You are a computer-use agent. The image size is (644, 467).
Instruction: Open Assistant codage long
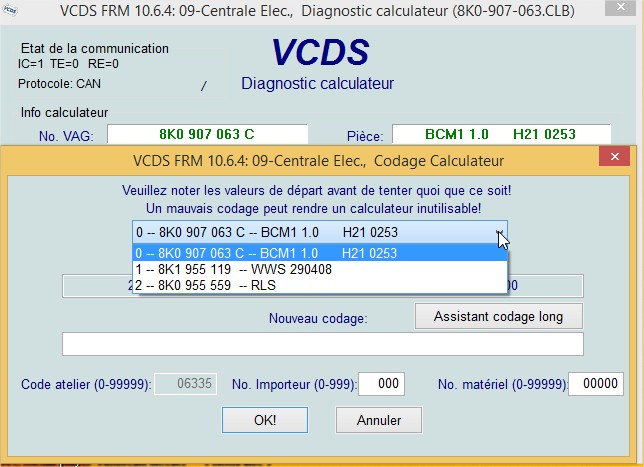click(499, 316)
